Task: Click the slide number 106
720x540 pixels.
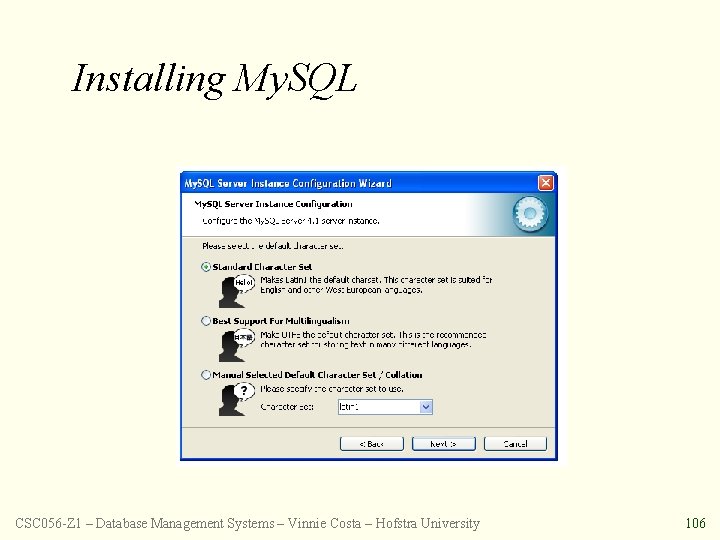Action: coord(695,523)
